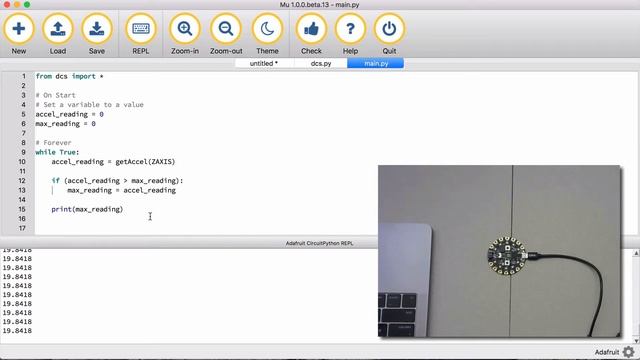Open a file using the Load icon

[58, 29]
